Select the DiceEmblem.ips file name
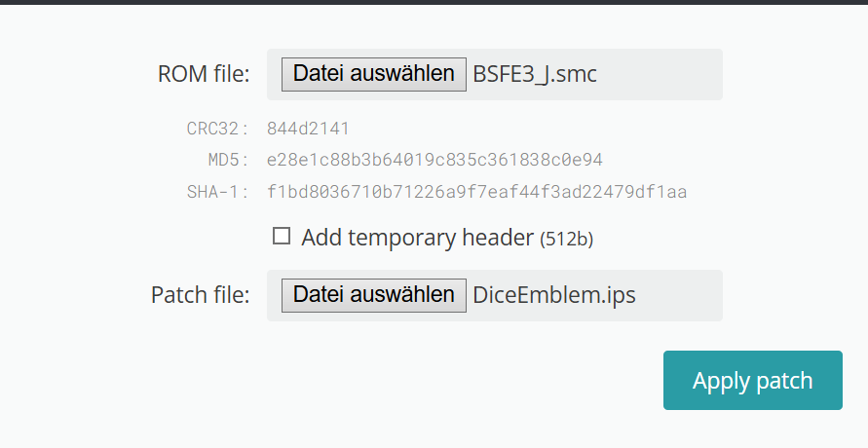This screenshot has height=448, width=868. coord(554,295)
